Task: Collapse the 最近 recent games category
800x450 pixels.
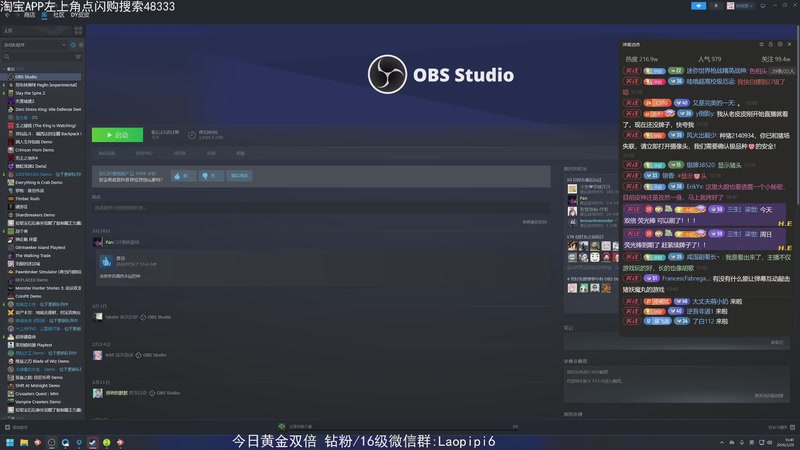Action: (x=5, y=68)
